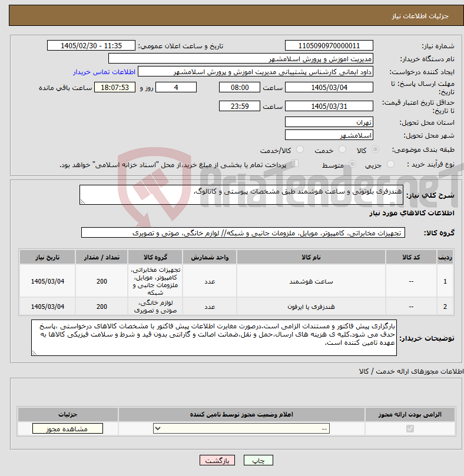Select the هندزفری یا ایرفون table row
The height and width of the screenshot is (476, 464).
point(236,307)
